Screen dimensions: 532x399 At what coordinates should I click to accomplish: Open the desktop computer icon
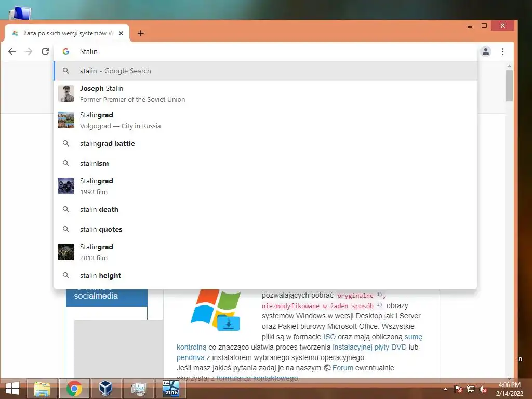coord(20,13)
